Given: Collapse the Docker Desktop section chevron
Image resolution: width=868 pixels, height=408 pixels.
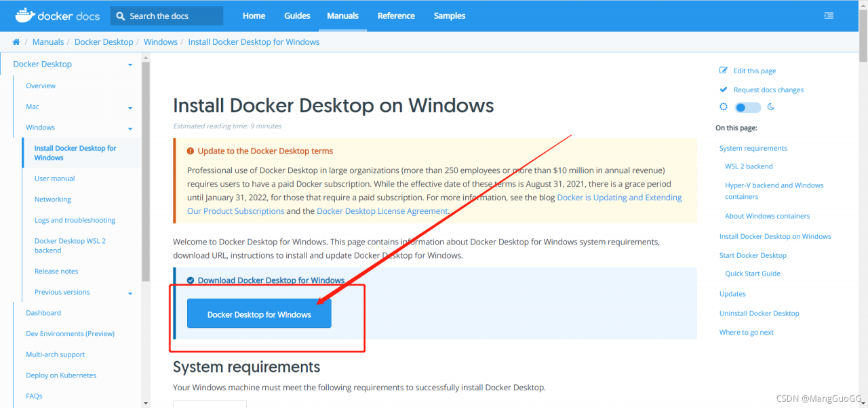Looking at the screenshot, I should click(130, 64).
